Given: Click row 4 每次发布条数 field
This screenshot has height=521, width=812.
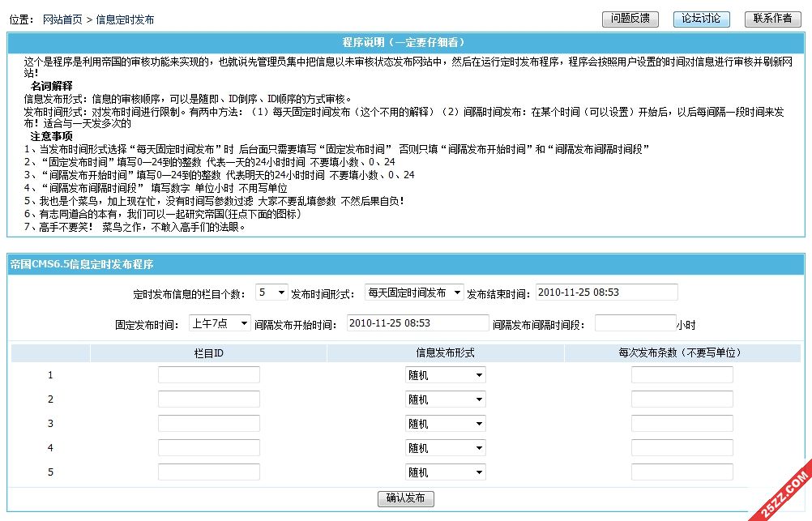Looking at the screenshot, I should tap(682, 447).
